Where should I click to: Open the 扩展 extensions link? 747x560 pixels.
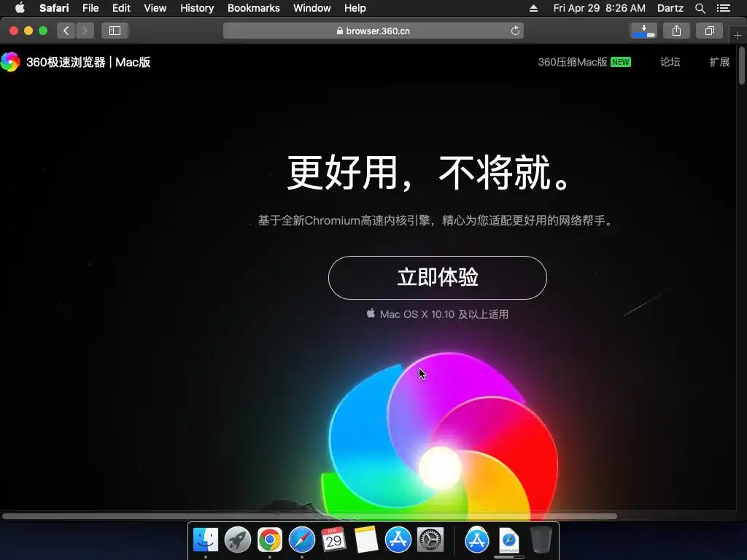click(719, 62)
